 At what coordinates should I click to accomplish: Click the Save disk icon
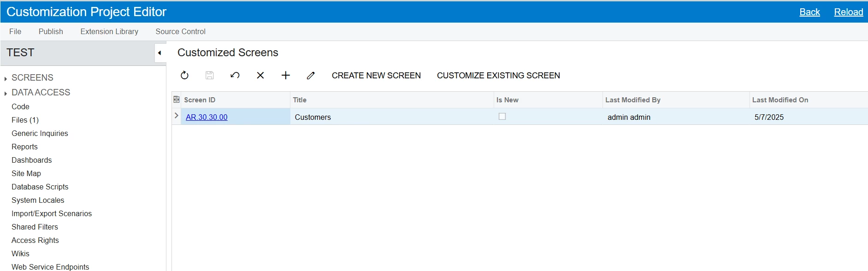[x=210, y=75]
